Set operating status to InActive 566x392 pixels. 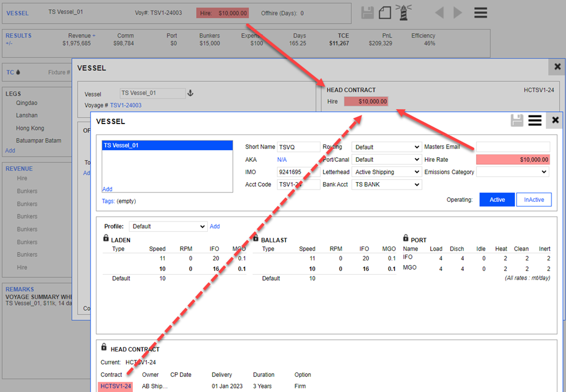point(533,199)
